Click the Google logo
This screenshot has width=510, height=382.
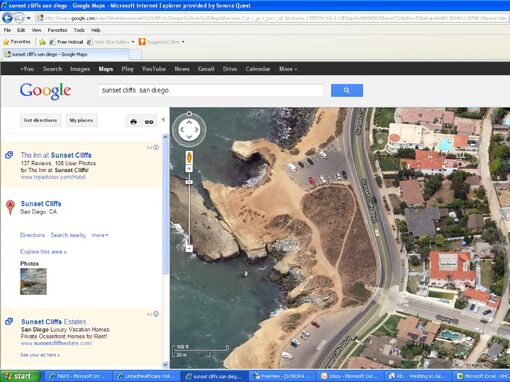(x=45, y=91)
